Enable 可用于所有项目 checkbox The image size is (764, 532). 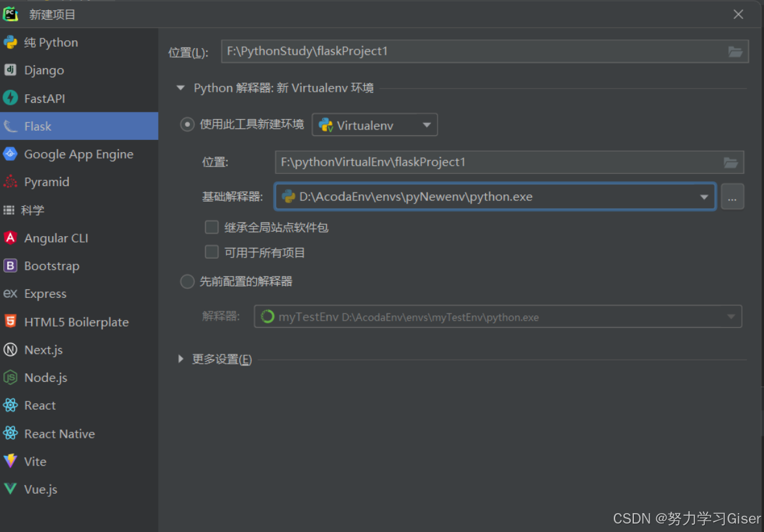tap(211, 252)
